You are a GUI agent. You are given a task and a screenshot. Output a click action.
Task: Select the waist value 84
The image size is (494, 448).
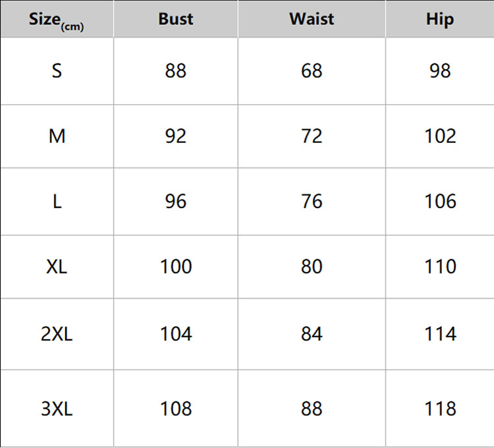[312, 334]
